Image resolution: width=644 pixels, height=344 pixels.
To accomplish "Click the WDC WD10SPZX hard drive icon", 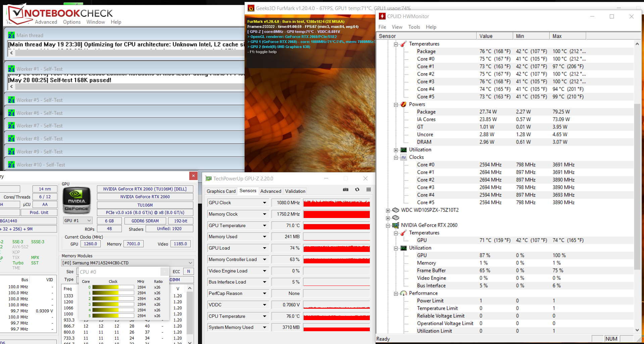I will tap(396, 210).
